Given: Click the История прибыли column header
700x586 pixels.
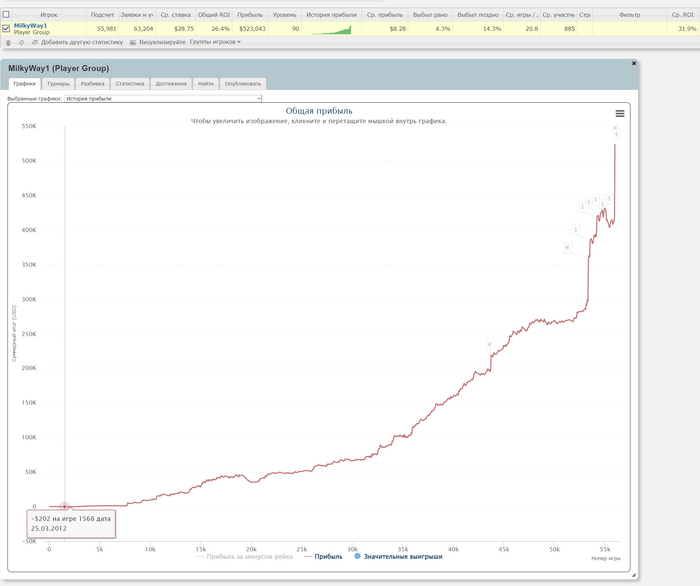Looking at the screenshot, I should pos(331,15).
